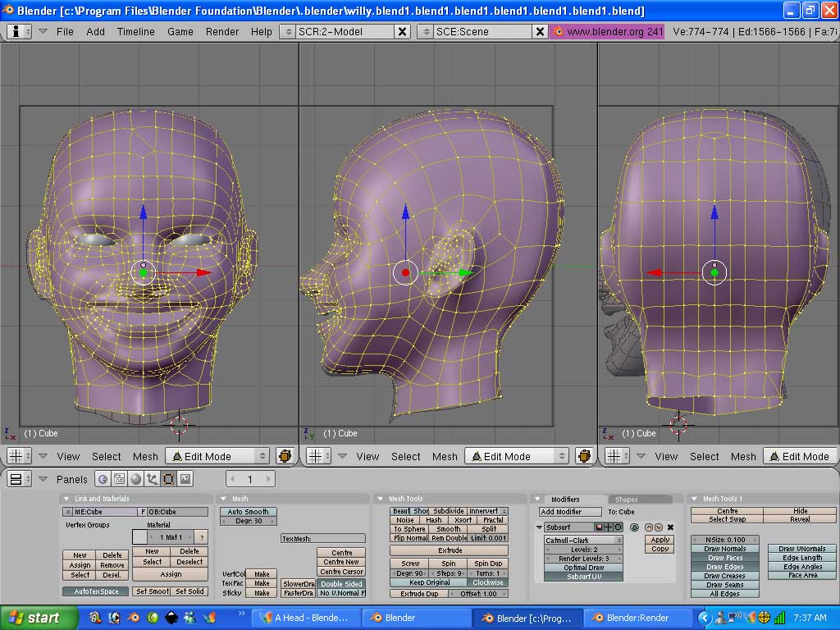Viewport: 840px width, 630px height.
Task: Click the Set Smooth button
Action: (152, 591)
